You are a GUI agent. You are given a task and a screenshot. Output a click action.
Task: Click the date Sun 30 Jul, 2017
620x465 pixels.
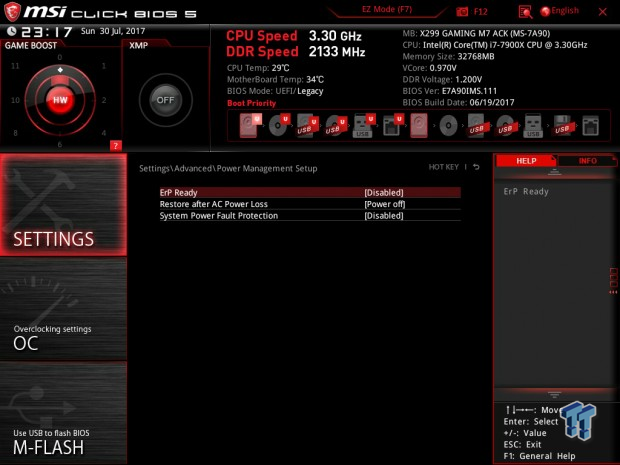click(113, 31)
